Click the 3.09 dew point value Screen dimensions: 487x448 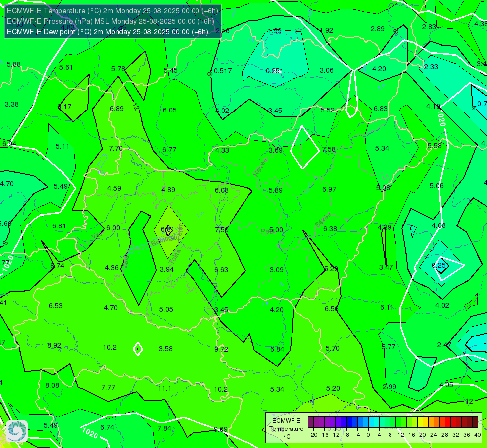277,269
